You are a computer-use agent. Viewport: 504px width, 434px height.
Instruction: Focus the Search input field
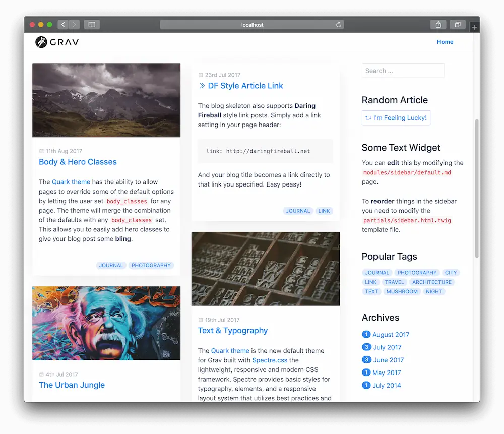[x=403, y=71]
